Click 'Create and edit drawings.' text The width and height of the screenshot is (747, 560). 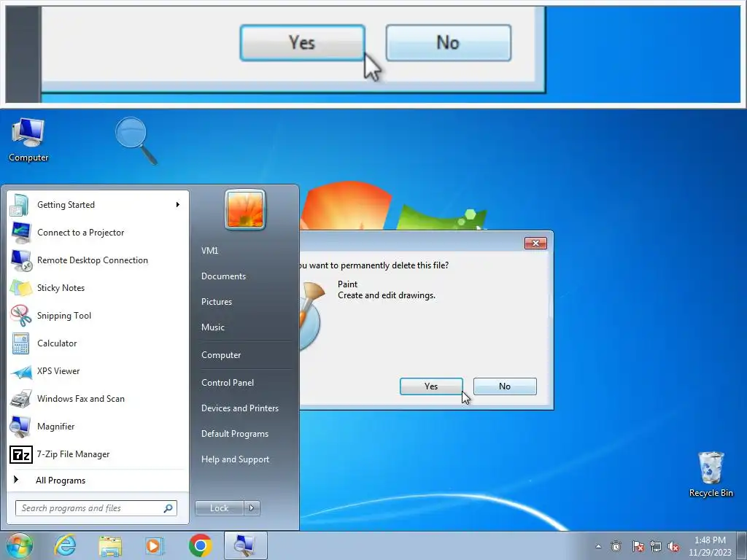[387, 295]
